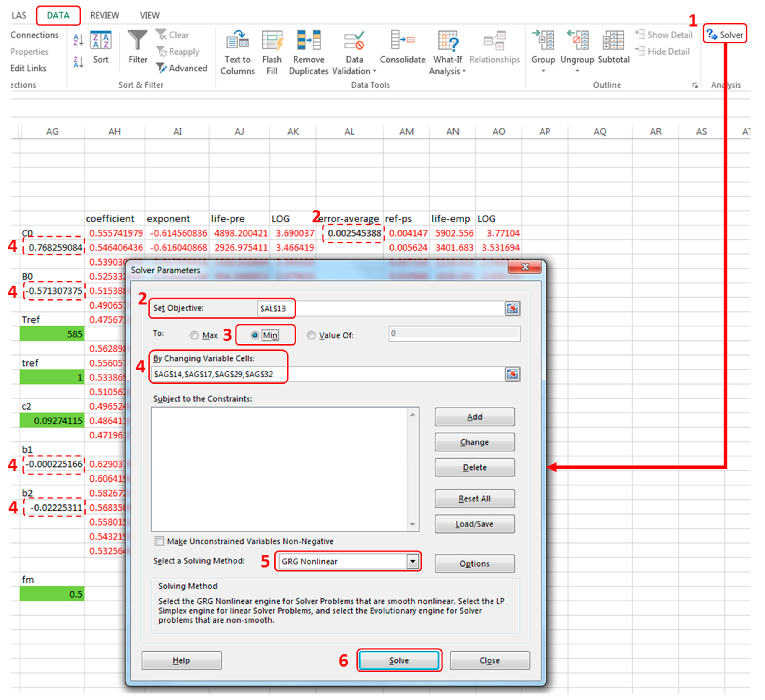Screen dimensions: 765x700
Task: Select the Max radio button
Action: pyautogui.click(x=194, y=335)
